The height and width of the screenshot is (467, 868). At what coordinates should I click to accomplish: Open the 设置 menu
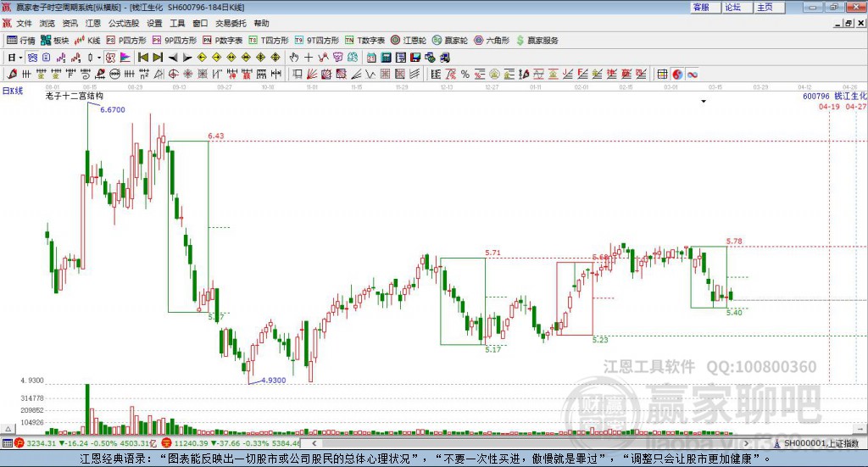[154, 23]
